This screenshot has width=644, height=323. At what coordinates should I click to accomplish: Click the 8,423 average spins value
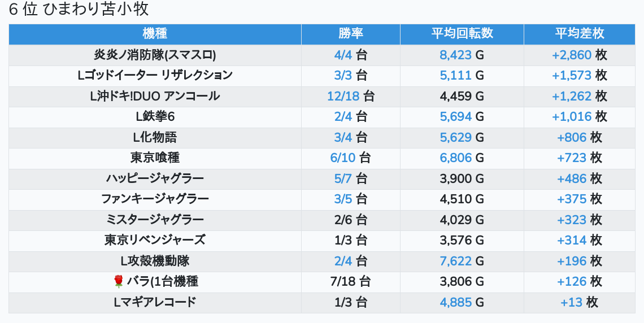coord(455,55)
